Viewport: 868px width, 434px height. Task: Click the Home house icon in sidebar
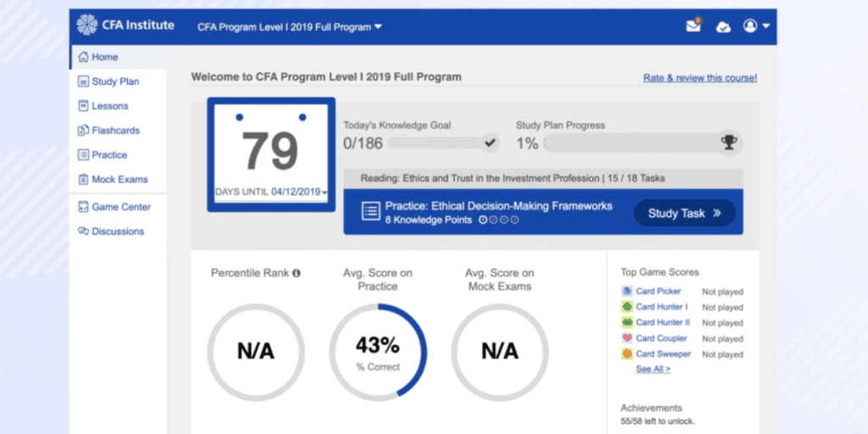(84, 57)
